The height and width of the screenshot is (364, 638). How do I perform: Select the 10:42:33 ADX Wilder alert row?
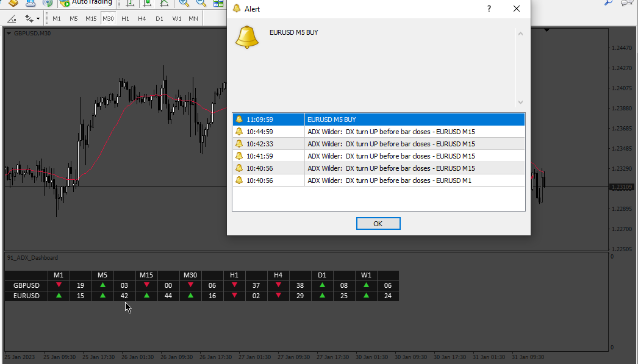point(379,144)
